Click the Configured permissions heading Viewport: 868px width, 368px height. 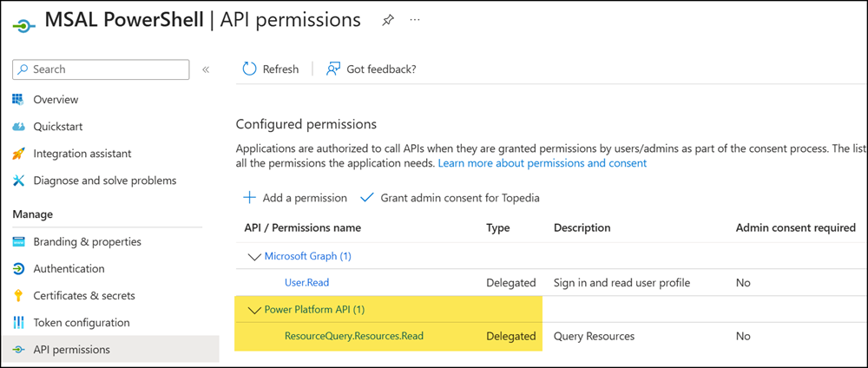[306, 124]
